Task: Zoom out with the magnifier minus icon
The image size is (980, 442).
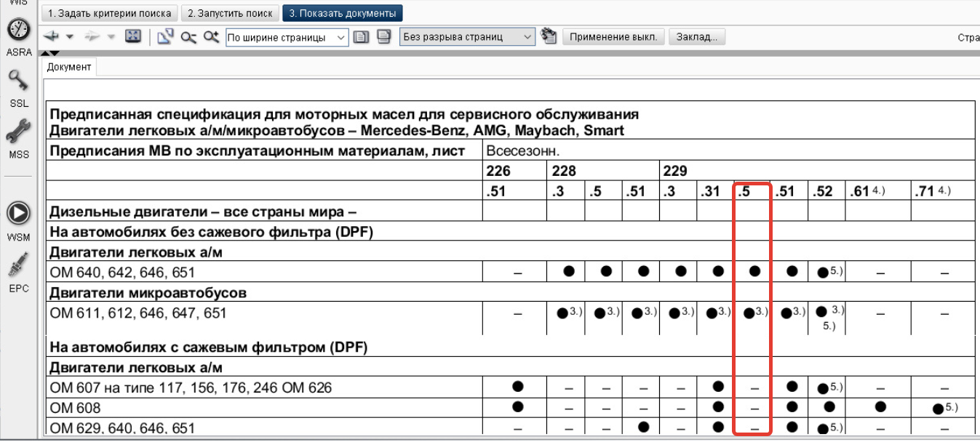Action: tap(188, 36)
